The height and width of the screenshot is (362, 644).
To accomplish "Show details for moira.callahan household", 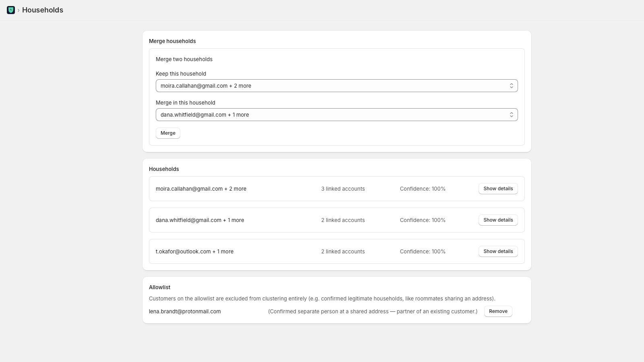I will click(x=498, y=189).
